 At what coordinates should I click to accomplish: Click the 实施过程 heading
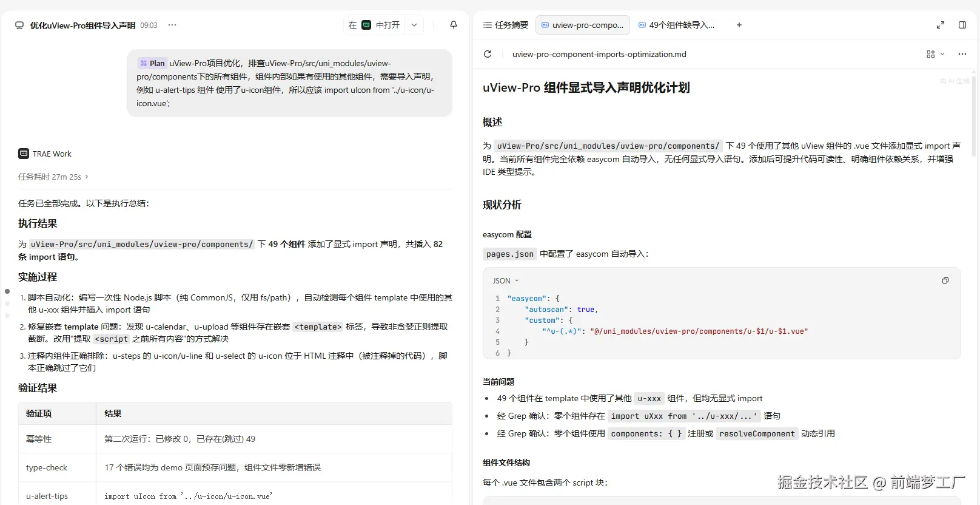pos(38,277)
